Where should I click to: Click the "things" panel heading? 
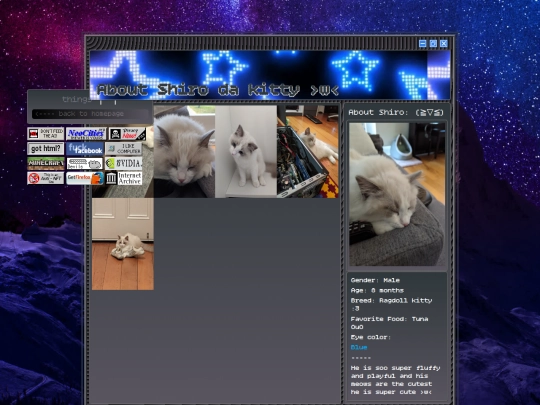[x=76, y=99]
